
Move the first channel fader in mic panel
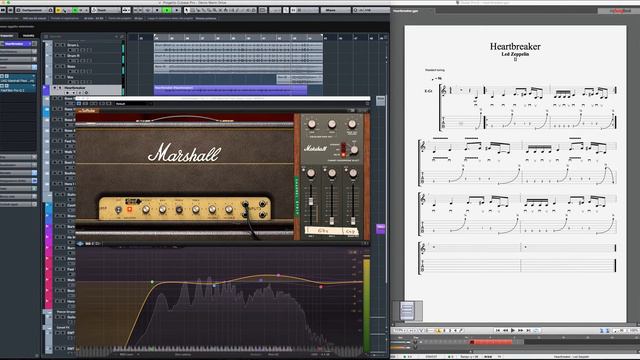coord(311,202)
